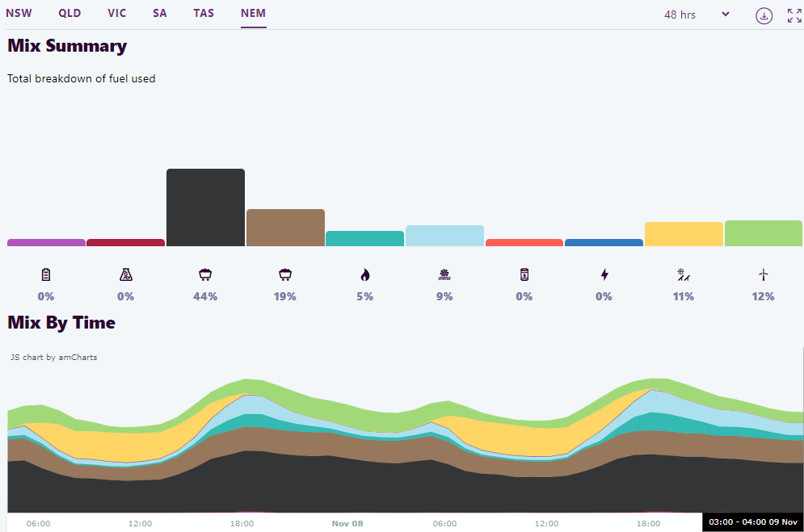Screen dimensions: 804x532
Task: Click the biomass flask icon
Action: 125,274
